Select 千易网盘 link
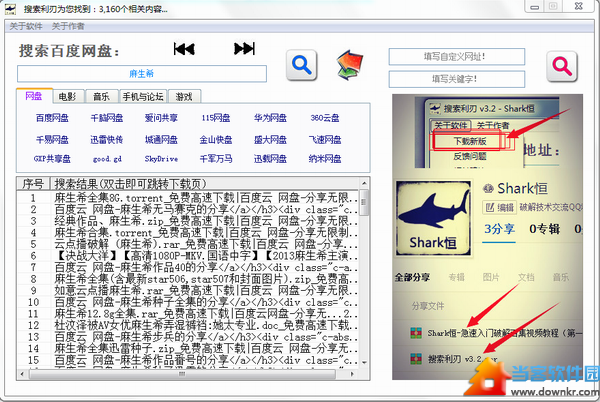Screen dimensions: 600x402 point(52,140)
